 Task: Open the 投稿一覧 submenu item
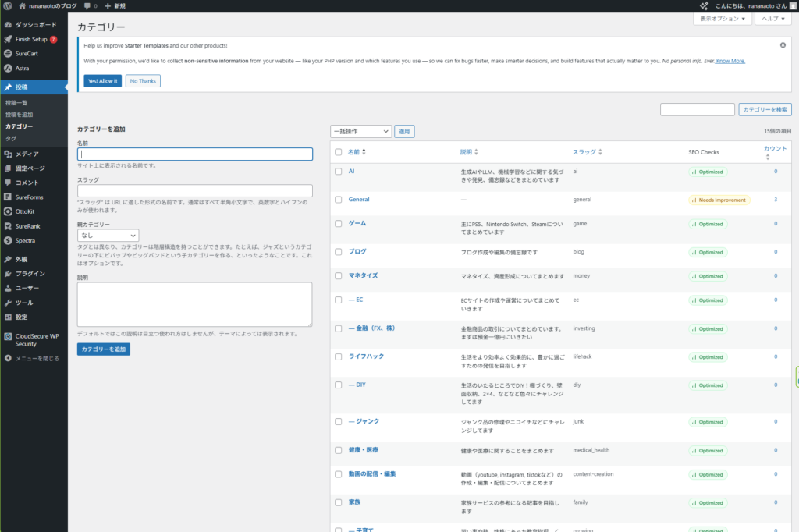pos(16,103)
